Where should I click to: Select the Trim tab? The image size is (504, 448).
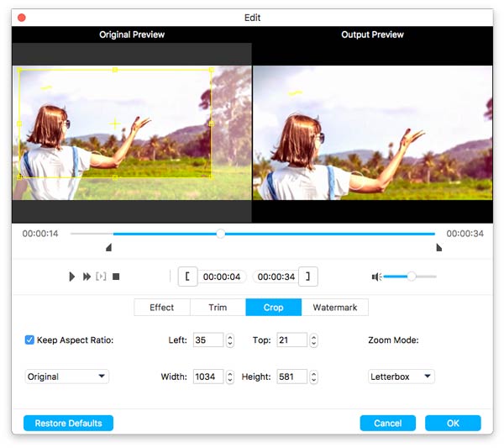pyautogui.click(x=218, y=308)
